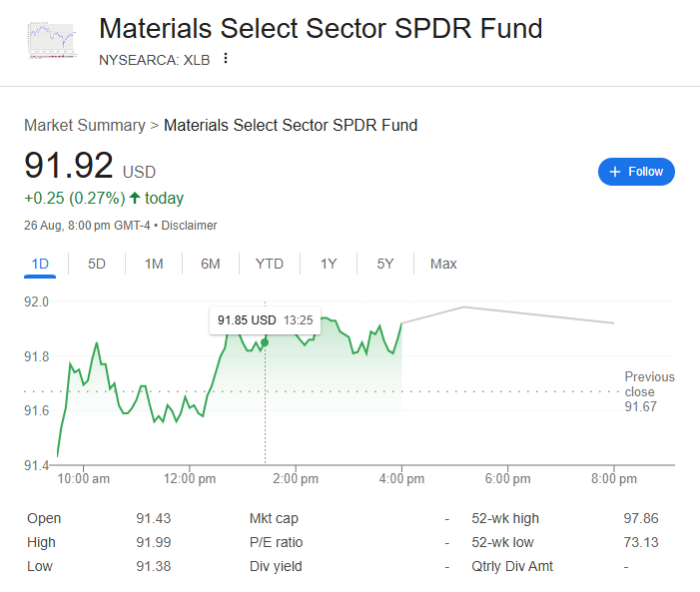Click the NYSEARCA: XLB ticker text
The height and width of the screenshot is (592, 700).
(155, 60)
